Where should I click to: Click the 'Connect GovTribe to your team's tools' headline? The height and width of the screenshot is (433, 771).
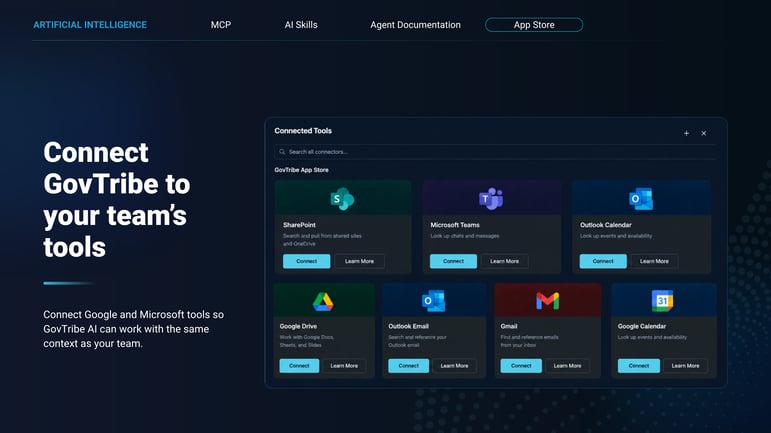[117, 200]
